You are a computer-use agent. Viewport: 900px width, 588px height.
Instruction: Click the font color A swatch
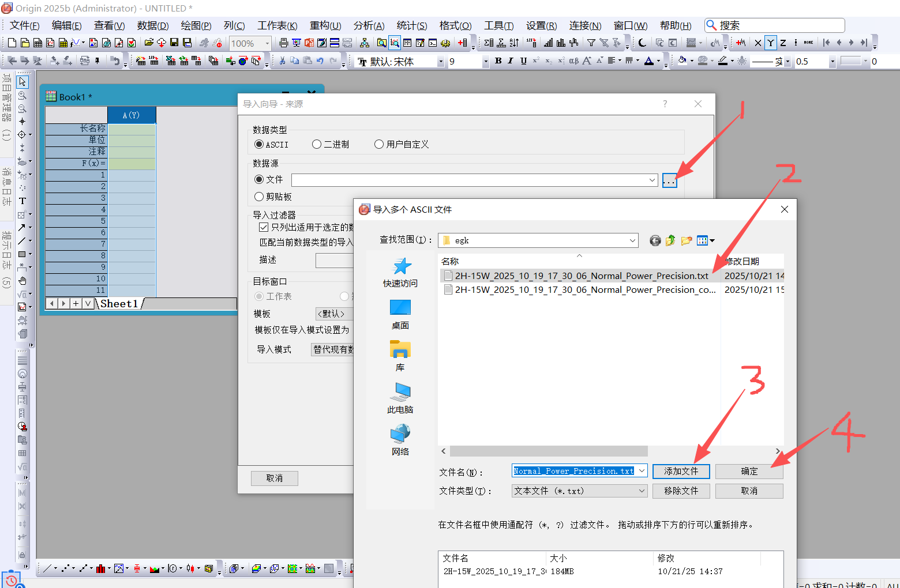click(649, 61)
